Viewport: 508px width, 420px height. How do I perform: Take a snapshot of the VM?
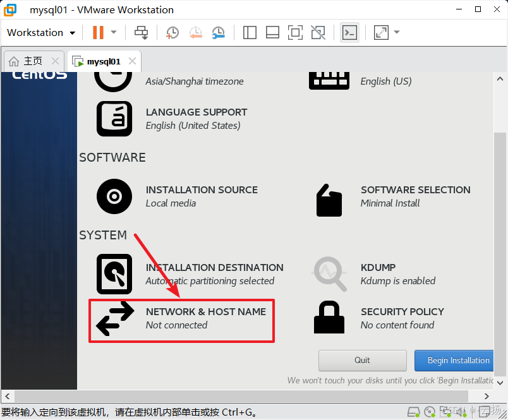pyautogui.click(x=172, y=32)
